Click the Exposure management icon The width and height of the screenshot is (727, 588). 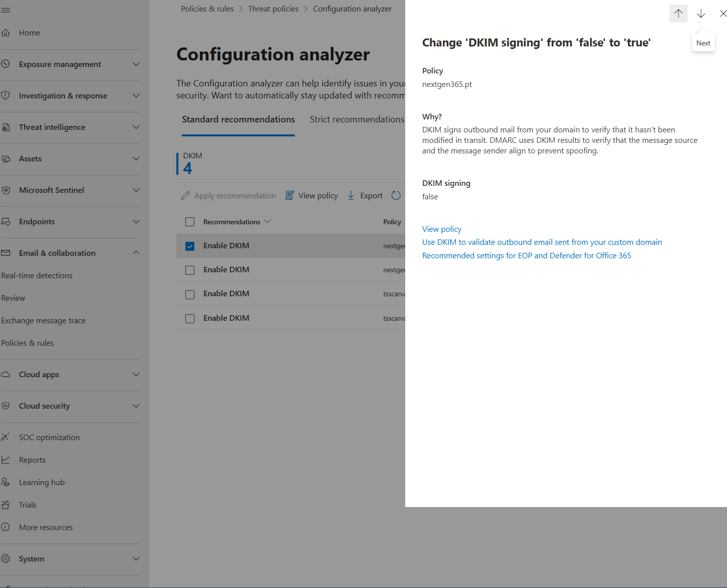coord(6,64)
